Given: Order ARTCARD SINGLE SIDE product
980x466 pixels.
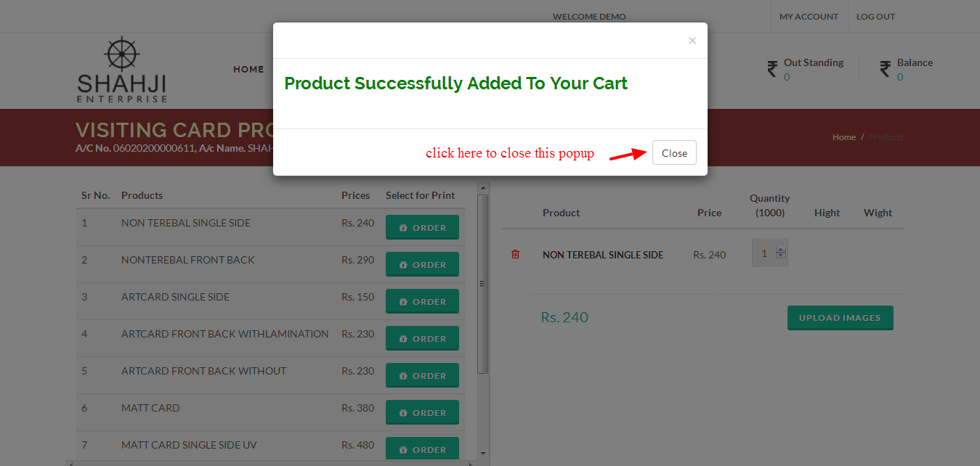Looking at the screenshot, I should (x=422, y=302).
